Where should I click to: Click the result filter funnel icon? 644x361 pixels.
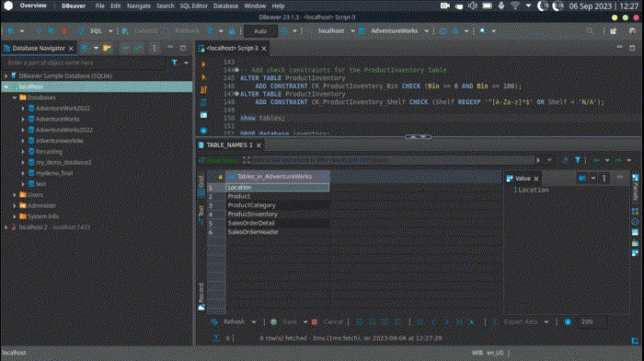click(578, 160)
